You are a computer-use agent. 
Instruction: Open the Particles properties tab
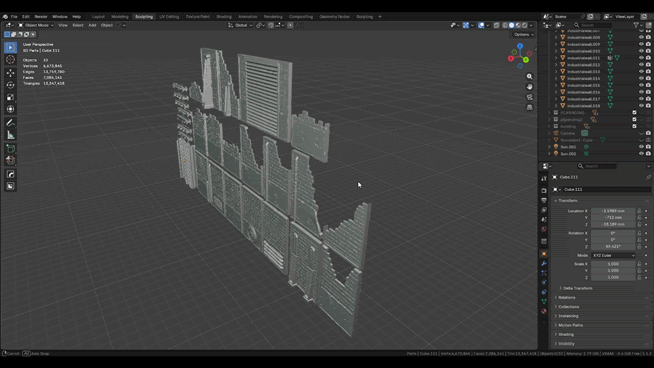pyautogui.click(x=544, y=273)
